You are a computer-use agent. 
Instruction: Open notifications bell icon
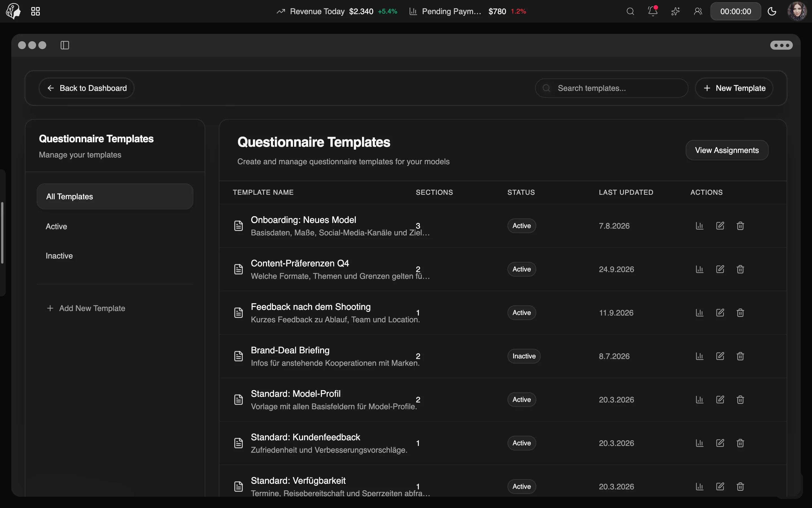653,11
